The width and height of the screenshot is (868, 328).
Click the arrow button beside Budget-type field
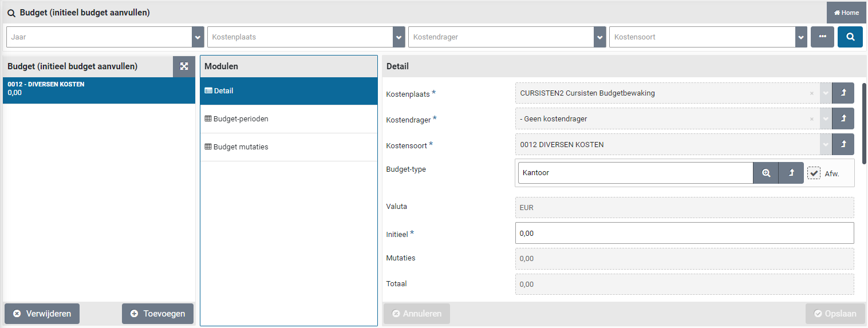tap(791, 173)
